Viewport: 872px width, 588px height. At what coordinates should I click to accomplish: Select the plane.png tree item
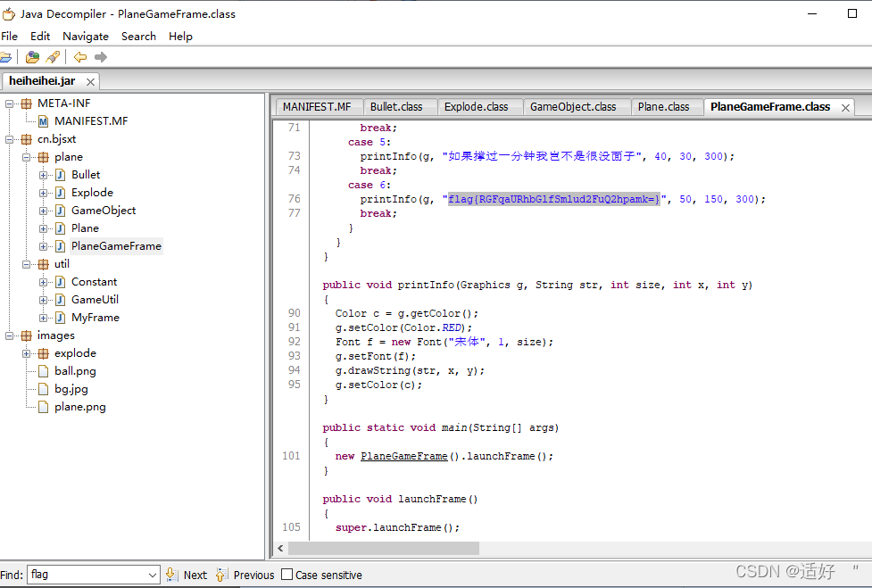click(x=80, y=407)
